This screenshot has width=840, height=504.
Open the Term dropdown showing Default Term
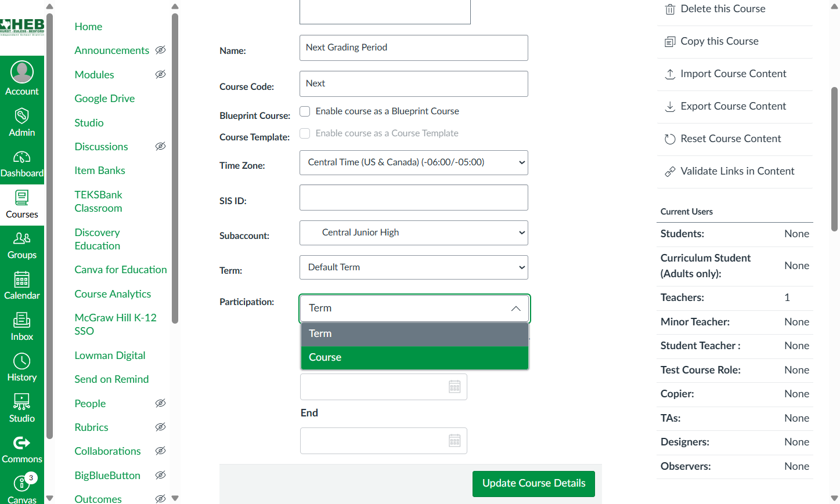point(414,267)
